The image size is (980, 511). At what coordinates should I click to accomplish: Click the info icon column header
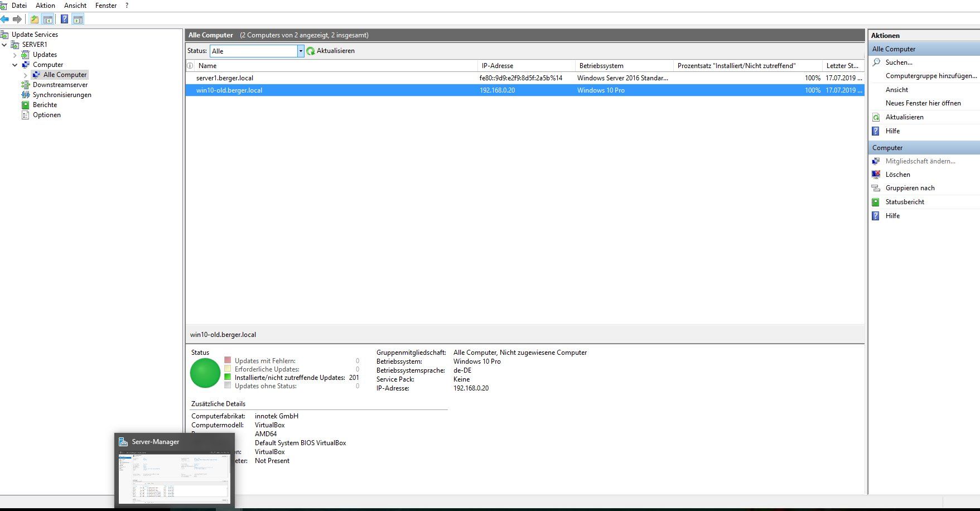tap(190, 66)
